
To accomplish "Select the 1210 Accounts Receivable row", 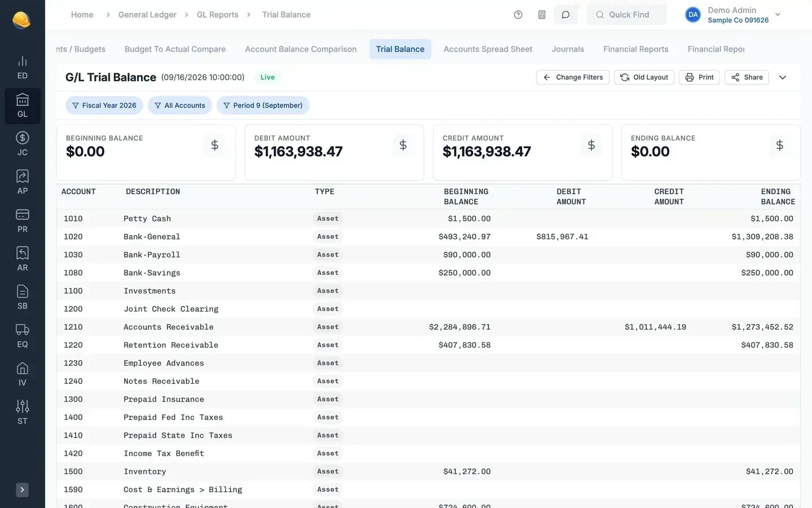I will [x=429, y=327].
